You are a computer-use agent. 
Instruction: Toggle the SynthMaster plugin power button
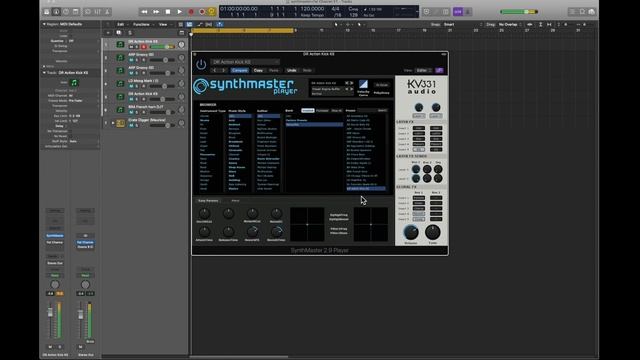201,64
